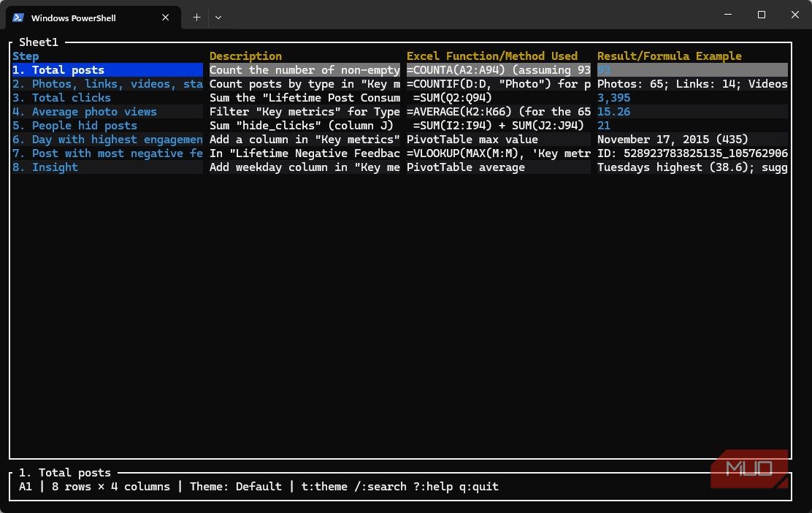The height and width of the screenshot is (513, 812).
Task: Click the '/:search' shortcut hint
Action: click(x=380, y=487)
